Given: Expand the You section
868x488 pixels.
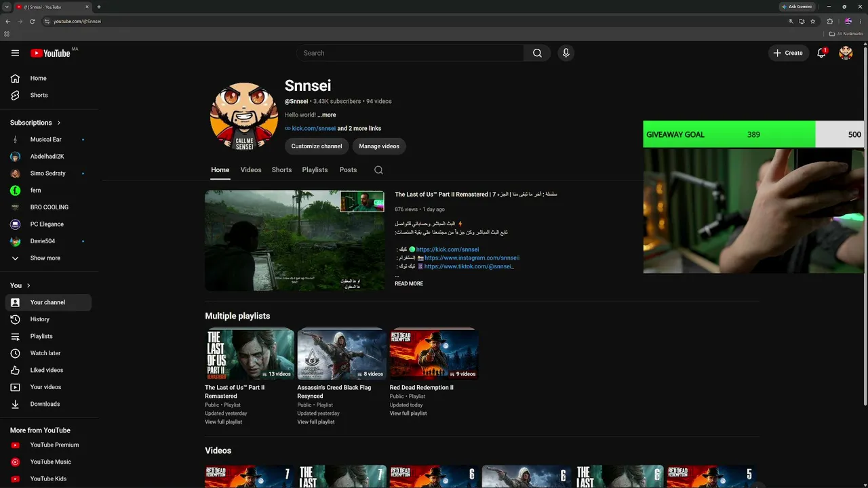Looking at the screenshot, I should pyautogui.click(x=20, y=285).
